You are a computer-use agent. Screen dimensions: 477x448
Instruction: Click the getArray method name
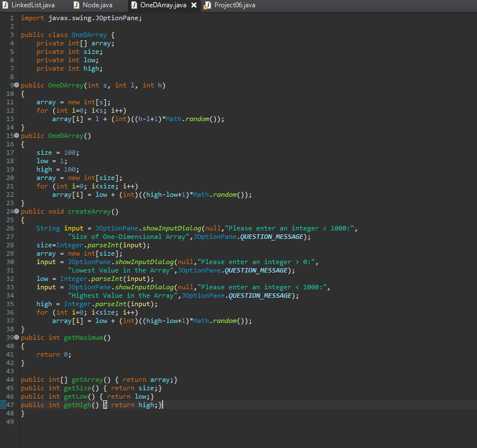[87, 380]
